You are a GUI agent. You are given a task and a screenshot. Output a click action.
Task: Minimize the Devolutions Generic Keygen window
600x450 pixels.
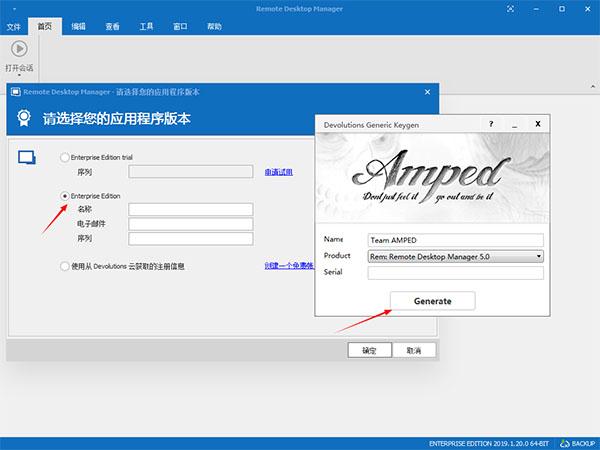[x=515, y=124]
